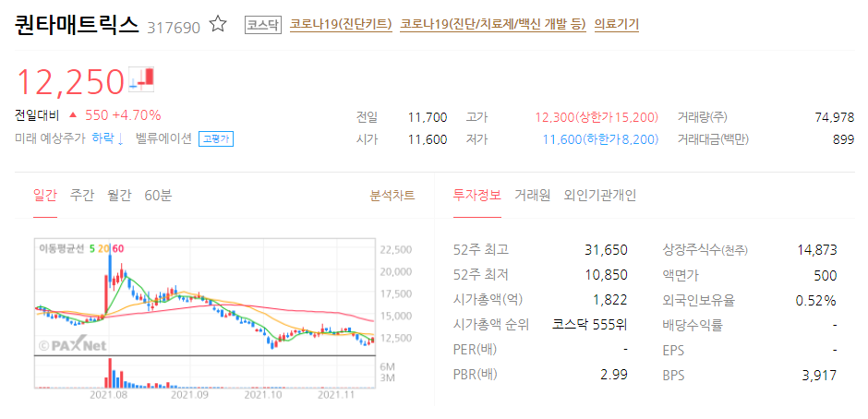Click the 2021.08 date label on chart axis
The width and height of the screenshot is (868, 419).
pyautogui.click(x=108, y=395)
